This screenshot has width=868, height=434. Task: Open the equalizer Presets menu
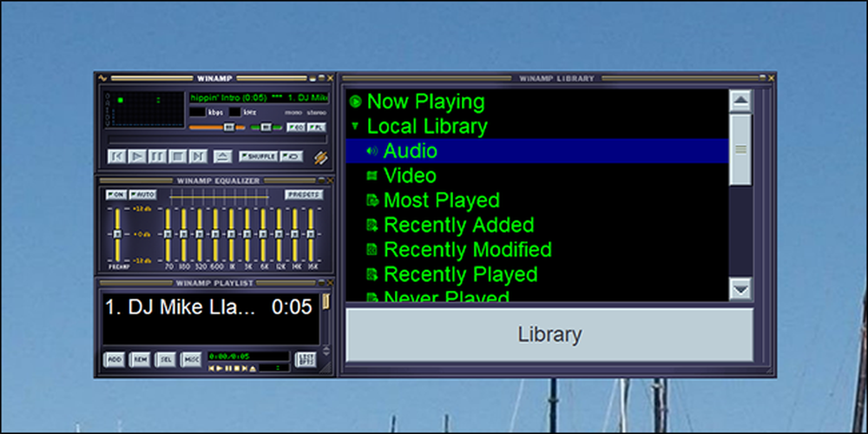pyautogui.click(x=305, y=194)
